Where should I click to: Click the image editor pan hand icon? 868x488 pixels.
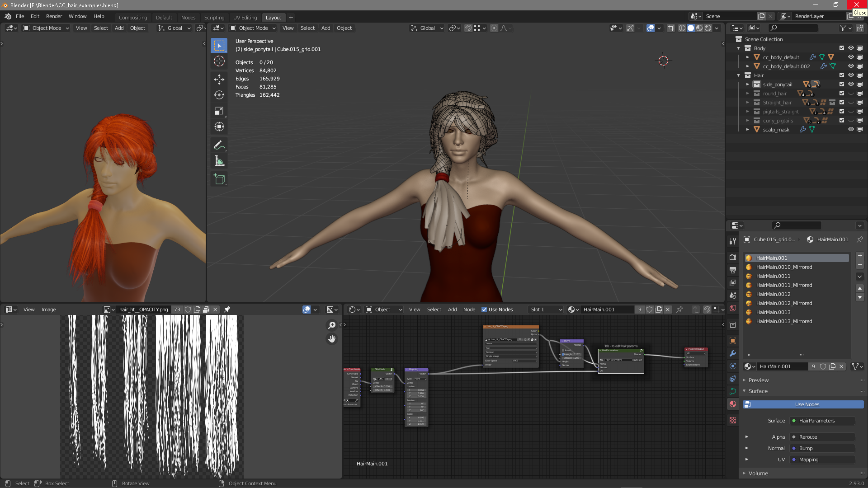332,338
